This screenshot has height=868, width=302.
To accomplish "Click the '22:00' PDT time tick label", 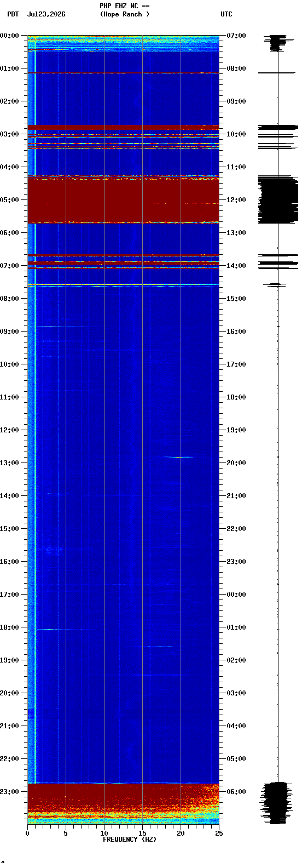I will coord(9,759).
